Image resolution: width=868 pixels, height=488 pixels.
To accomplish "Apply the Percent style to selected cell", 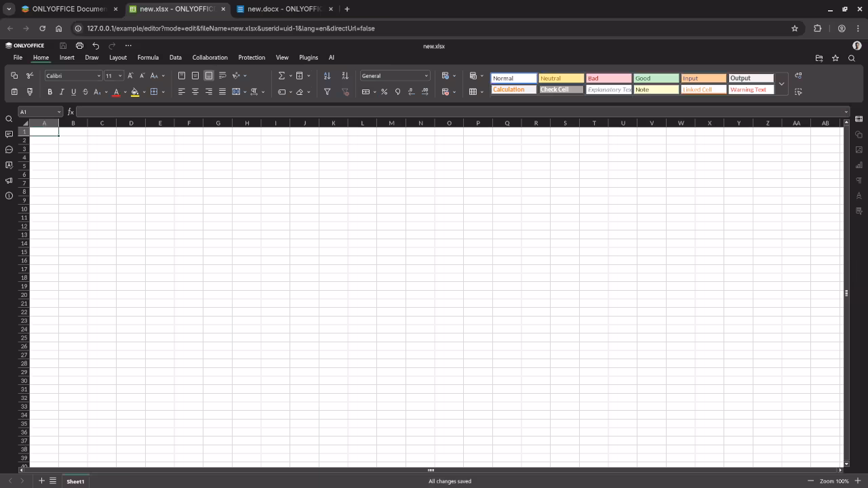I will point(384,91).
